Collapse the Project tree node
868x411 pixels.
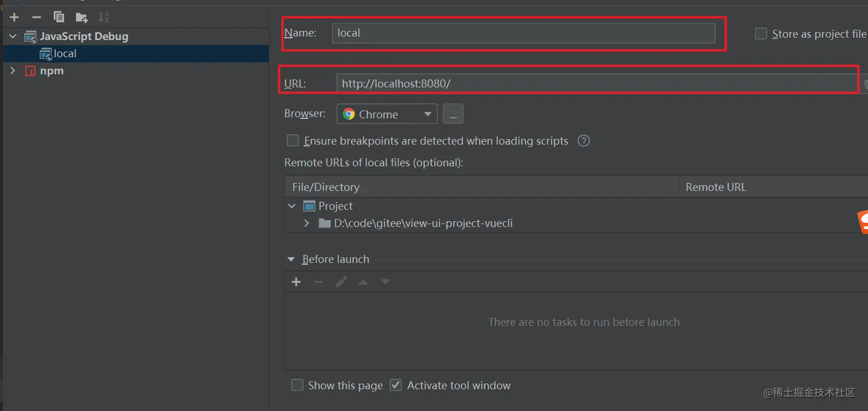click(292, 206)
